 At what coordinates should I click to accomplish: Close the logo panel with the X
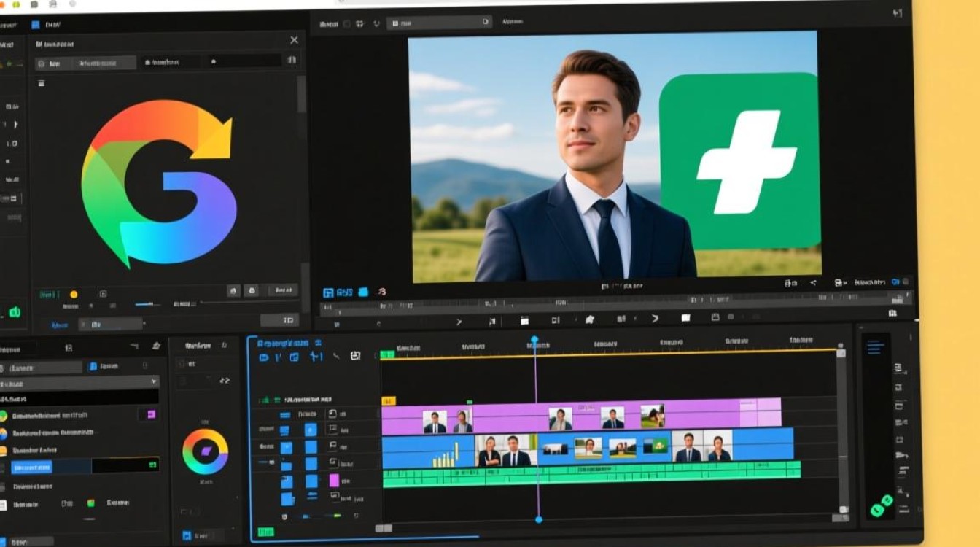pyautogui.click(x=294, y=40)
